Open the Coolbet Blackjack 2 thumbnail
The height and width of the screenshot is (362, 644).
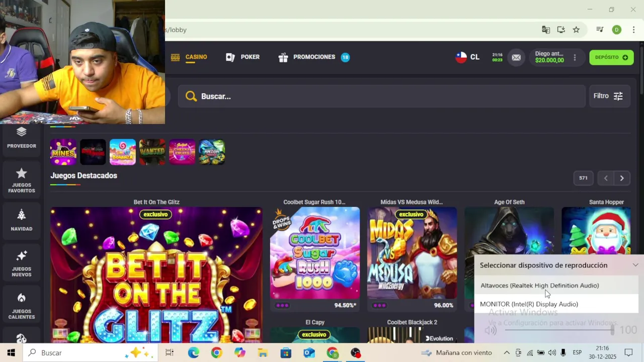[412, 335]
